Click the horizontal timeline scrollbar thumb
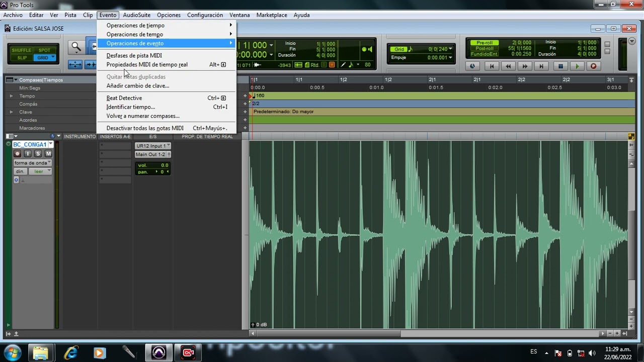Viewport: 644px width, 362px height. (x=329, y=333)
